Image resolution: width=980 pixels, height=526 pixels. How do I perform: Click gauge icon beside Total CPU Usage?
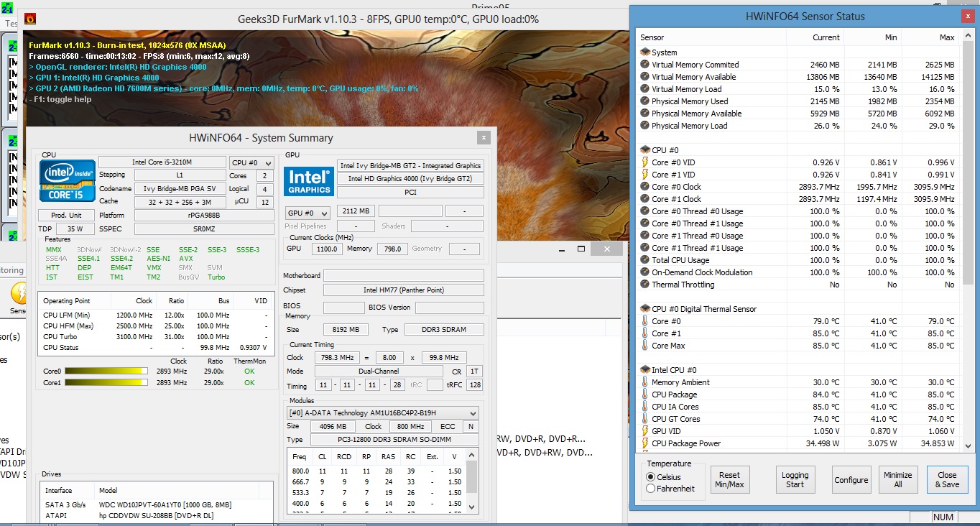click(645, 260)
